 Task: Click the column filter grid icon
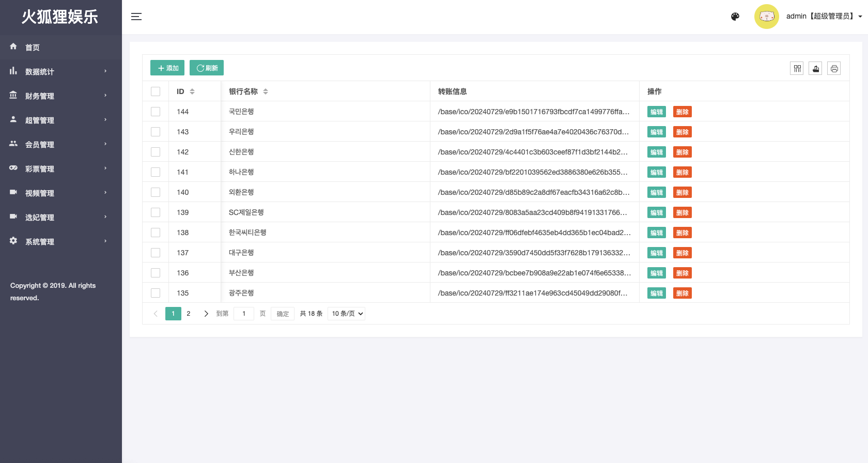[x=797, y=68]
